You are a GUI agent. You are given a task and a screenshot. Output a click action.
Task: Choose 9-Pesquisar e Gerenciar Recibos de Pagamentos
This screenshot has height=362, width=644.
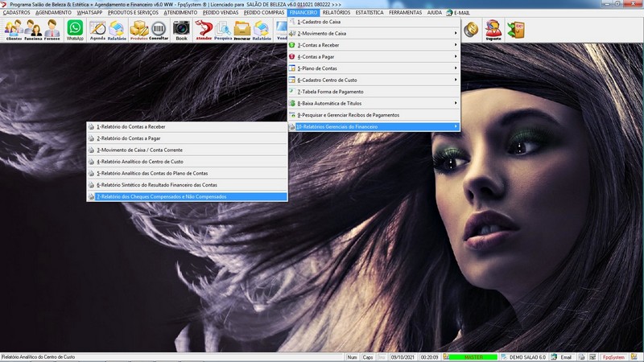coord(374,115)
